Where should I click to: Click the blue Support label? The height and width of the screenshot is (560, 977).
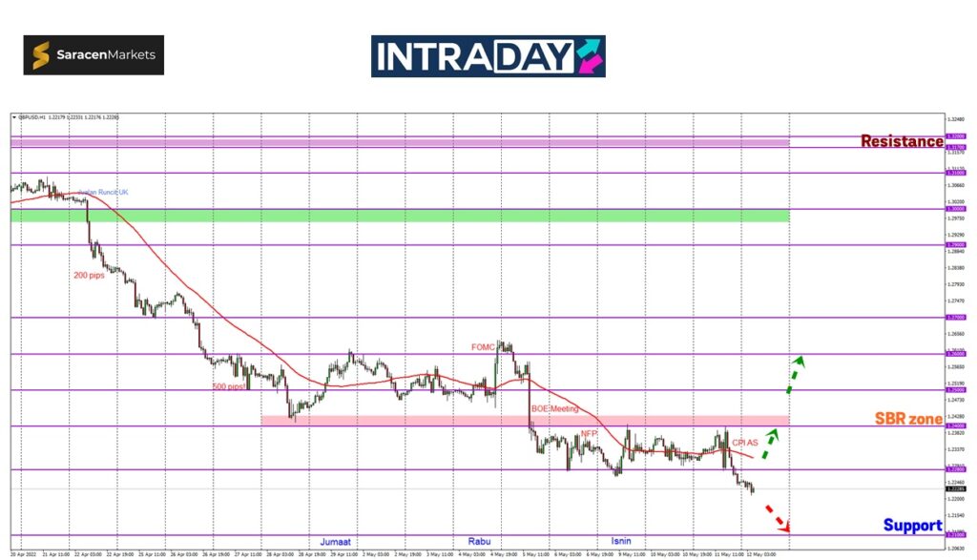click(912, 525)
